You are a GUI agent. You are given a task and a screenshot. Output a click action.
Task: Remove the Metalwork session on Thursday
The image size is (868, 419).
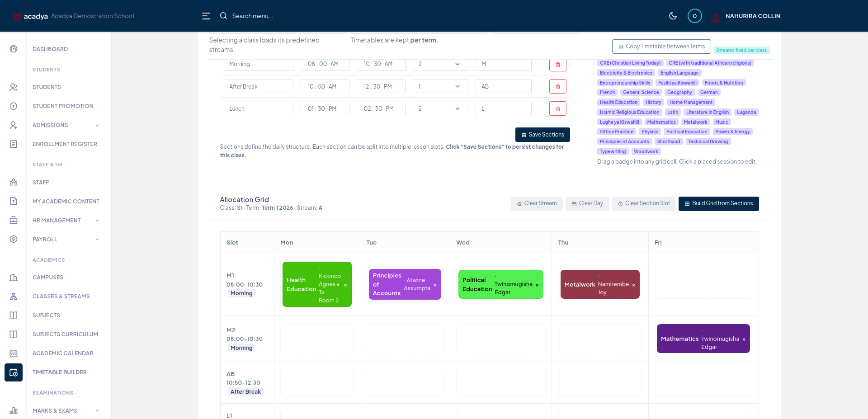pos(633,284)
